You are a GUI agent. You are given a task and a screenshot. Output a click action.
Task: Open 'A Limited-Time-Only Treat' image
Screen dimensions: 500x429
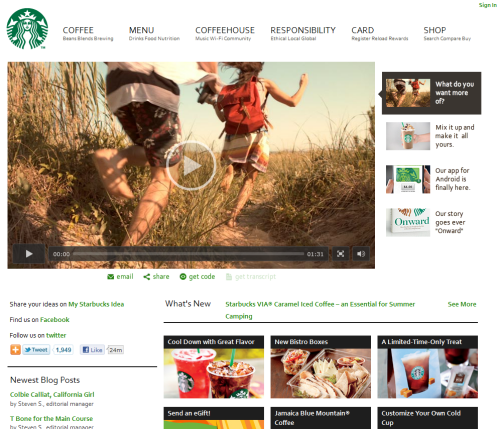pyautogui.click(x=428, y=373)
